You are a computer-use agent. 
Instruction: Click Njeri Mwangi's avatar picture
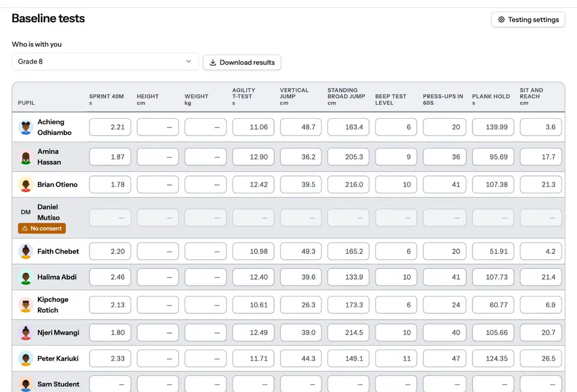tap(26, 333)
